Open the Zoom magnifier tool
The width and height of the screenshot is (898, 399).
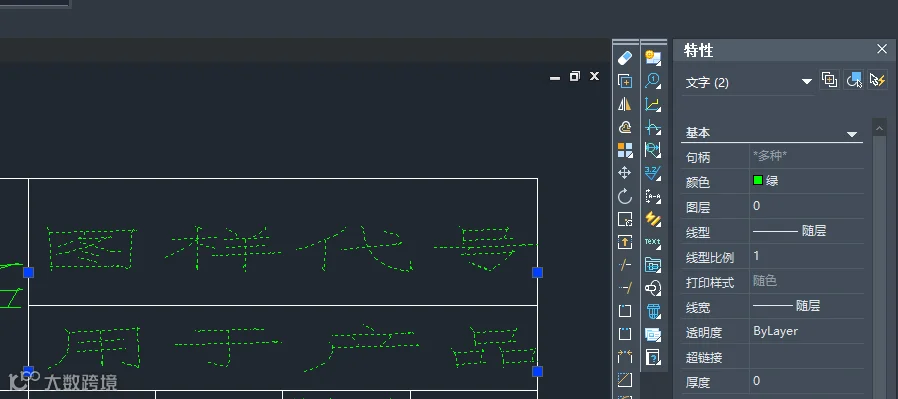(653, 81)
